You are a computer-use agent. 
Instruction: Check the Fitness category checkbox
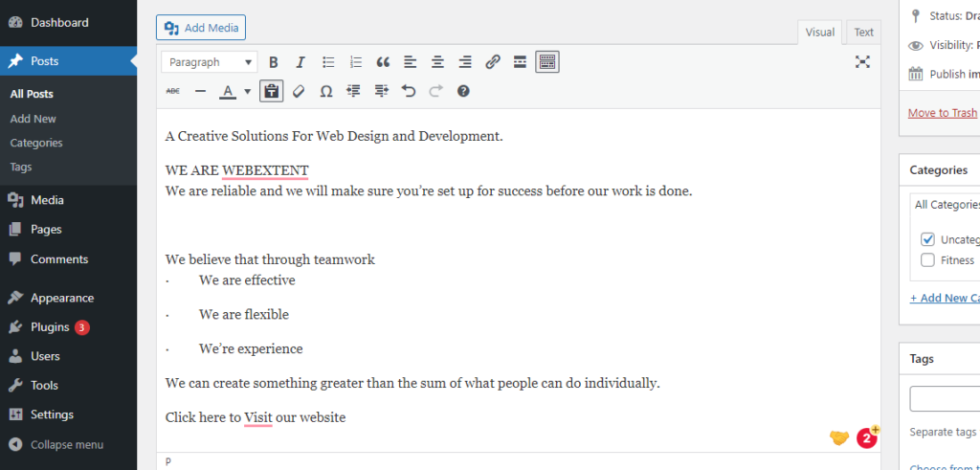click(927, 260)
